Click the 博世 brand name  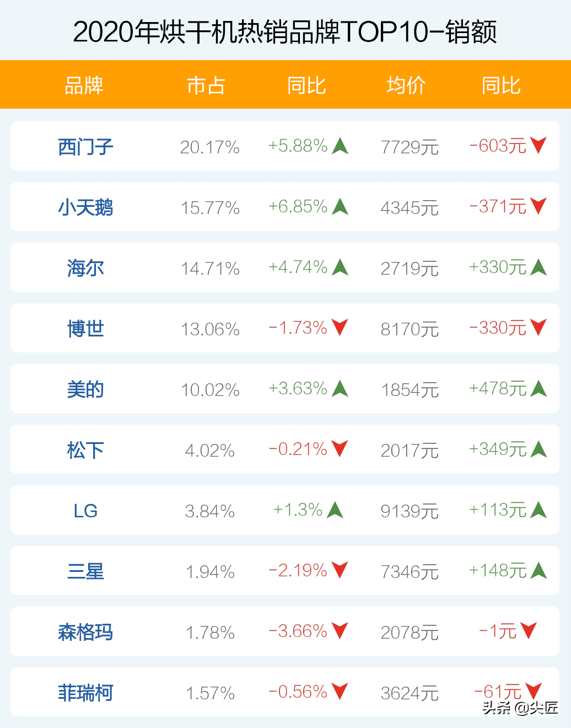[x=85, y=329]
